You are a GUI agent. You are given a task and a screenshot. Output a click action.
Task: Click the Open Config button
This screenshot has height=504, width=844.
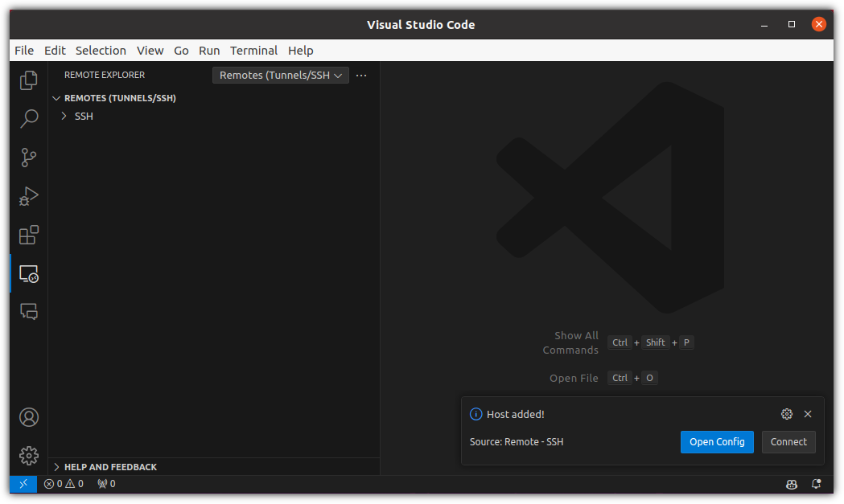tap(716, 442)
